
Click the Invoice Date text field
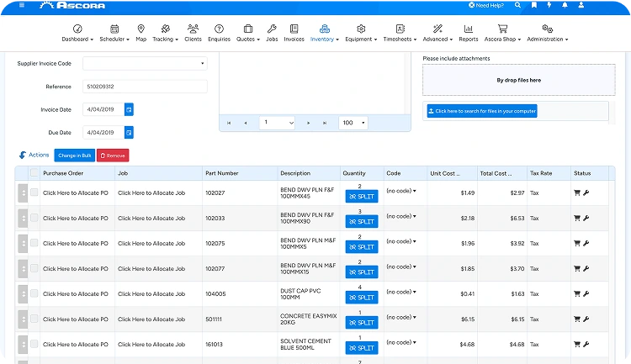point(103,109)
